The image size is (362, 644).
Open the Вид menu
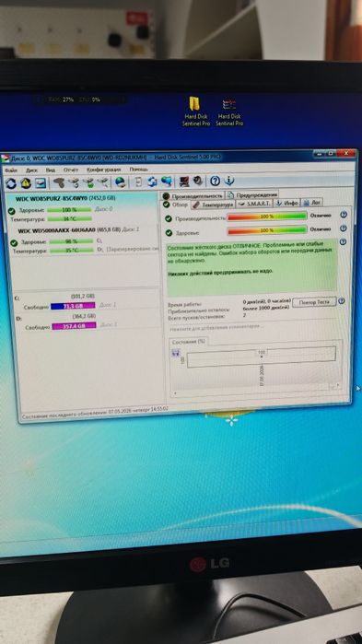pos(51,170)
